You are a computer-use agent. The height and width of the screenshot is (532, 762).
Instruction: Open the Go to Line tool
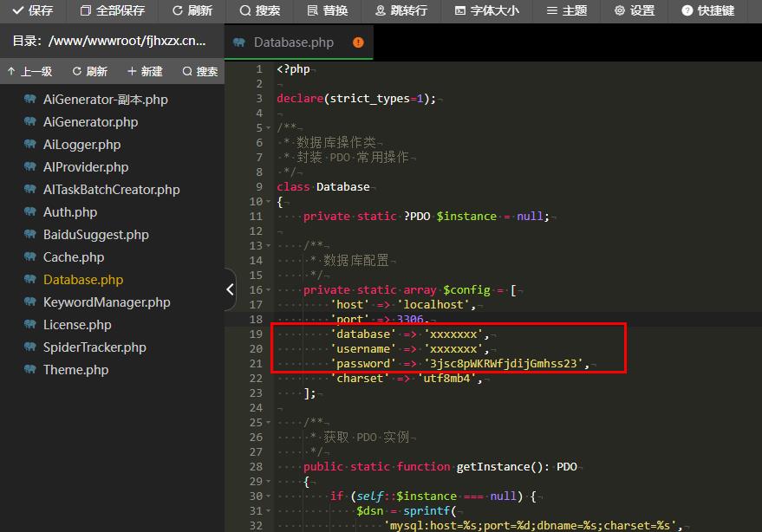coord(401,11)
